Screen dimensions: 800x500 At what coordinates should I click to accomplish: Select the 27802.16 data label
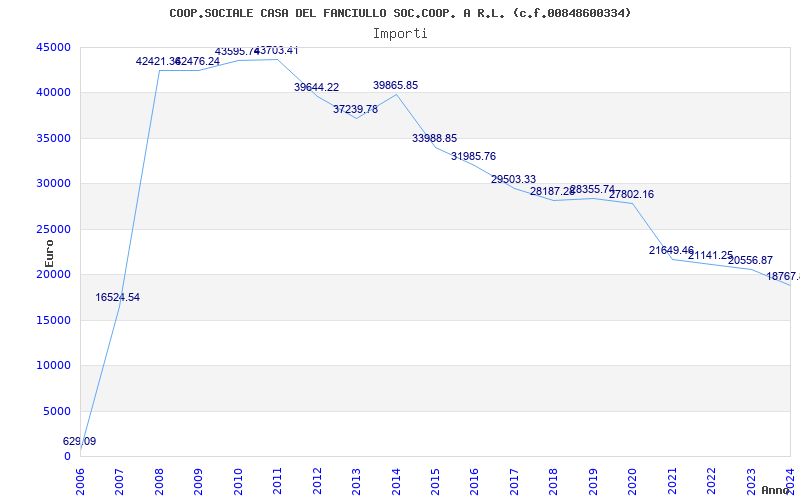coord(631,194)
